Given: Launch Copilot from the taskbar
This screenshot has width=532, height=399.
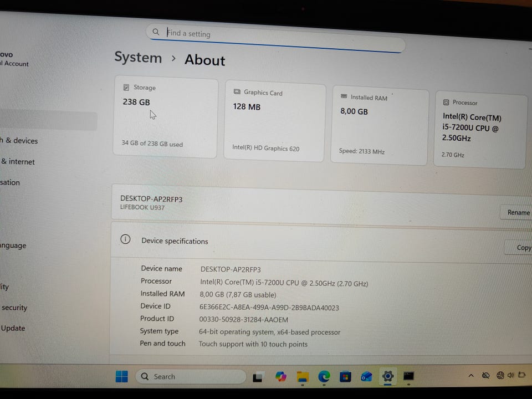Looking at the screenshot, I should pyautogui.click(x=280, y=376).
